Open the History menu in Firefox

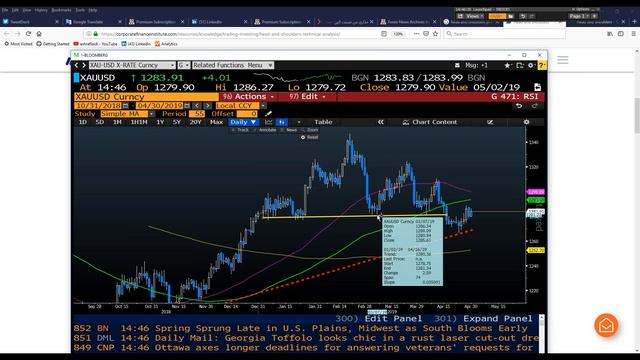tap(41, 10)
